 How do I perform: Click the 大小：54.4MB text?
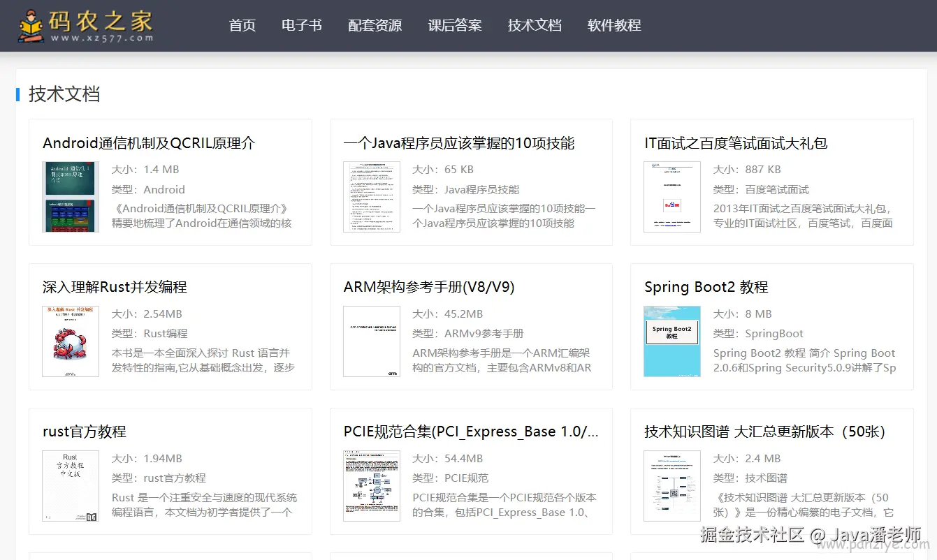448,458
